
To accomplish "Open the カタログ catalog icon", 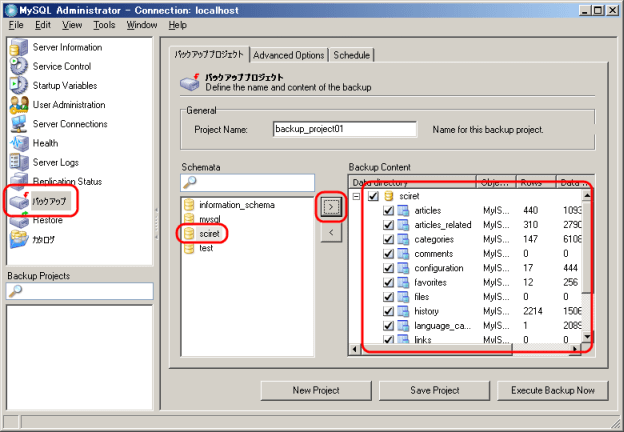I will 19,239.
